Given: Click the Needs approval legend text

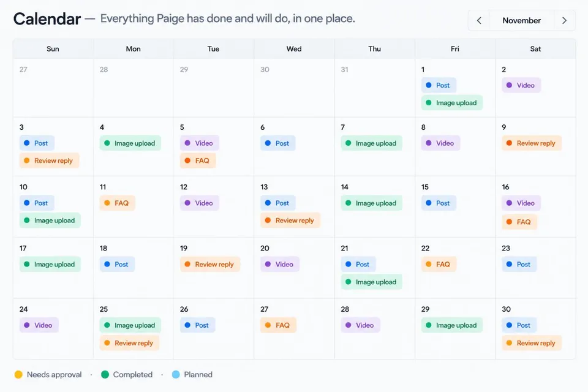Looking at the screenshot, I should tap(55, 374).
